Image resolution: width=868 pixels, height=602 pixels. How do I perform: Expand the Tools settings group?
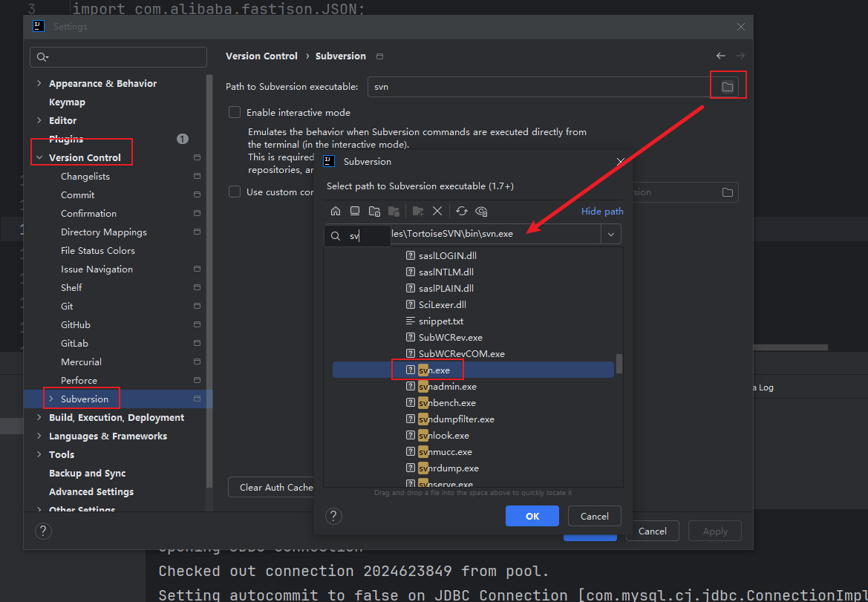[x=39, y=455]
